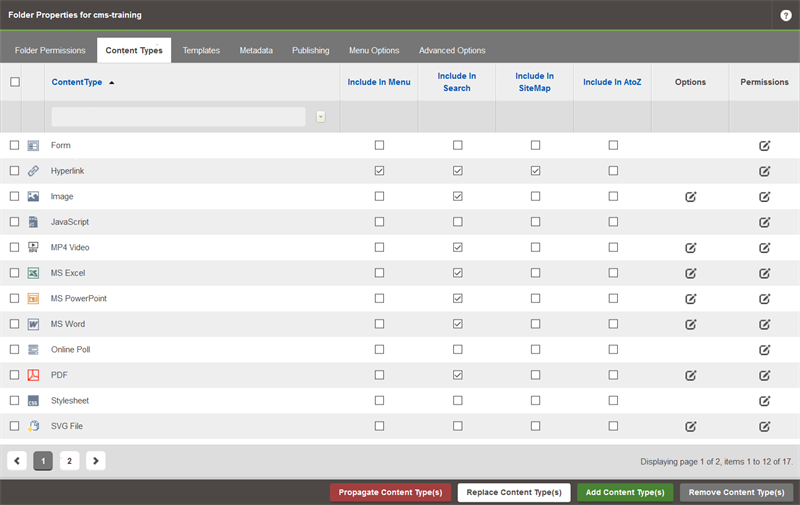The image size is (800, 505).
Task: Edit permissions for the Form row
Action: coord(764,146)
